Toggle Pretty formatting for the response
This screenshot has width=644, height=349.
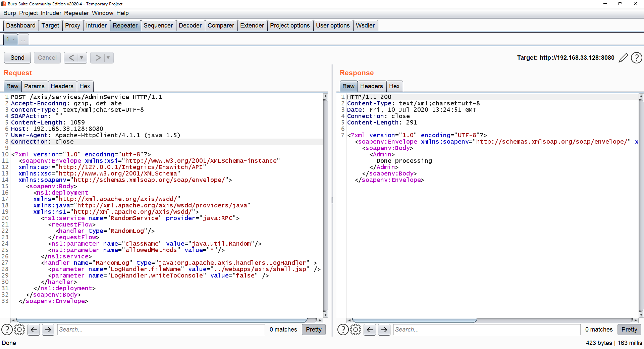(x=629, y=330)
